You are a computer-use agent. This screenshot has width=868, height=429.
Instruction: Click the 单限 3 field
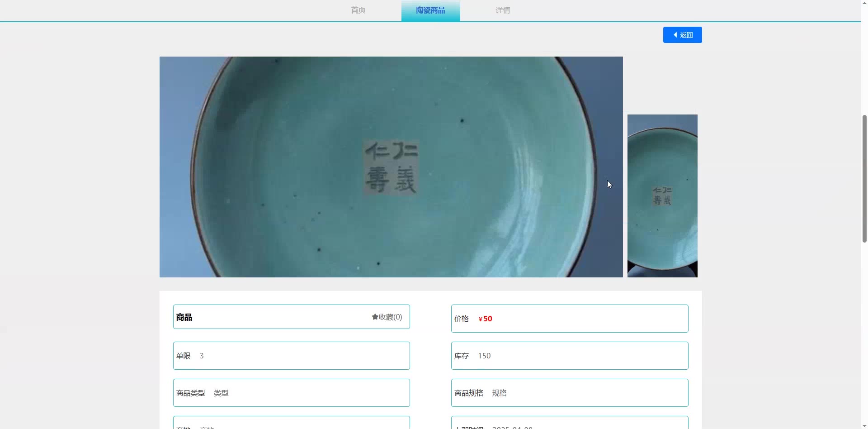tap(292, 356)
